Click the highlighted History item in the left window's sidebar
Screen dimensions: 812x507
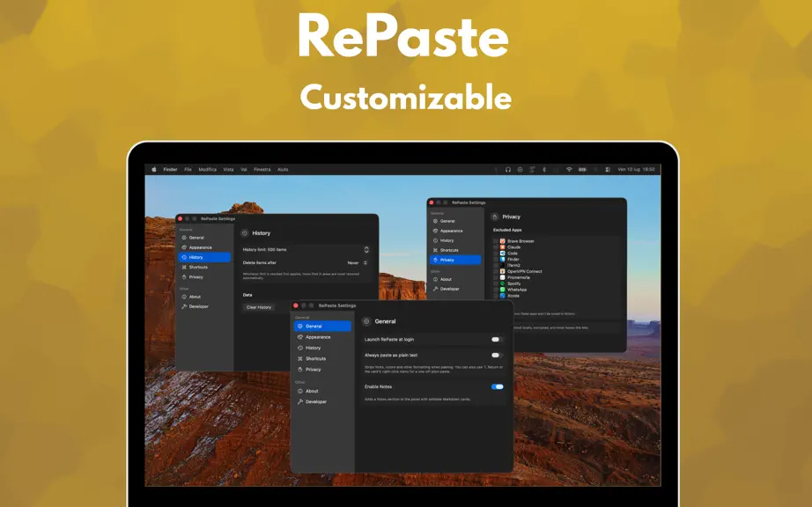[204, 257]
